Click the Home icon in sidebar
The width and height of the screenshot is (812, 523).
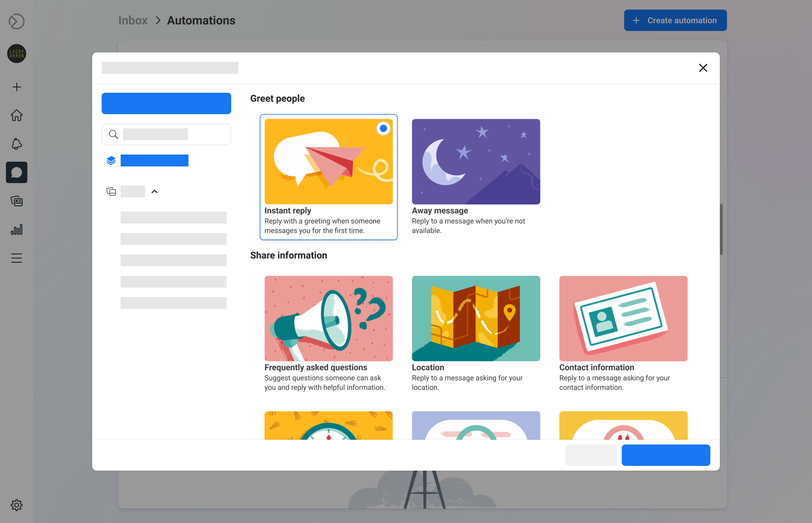[x=16, y=116]
